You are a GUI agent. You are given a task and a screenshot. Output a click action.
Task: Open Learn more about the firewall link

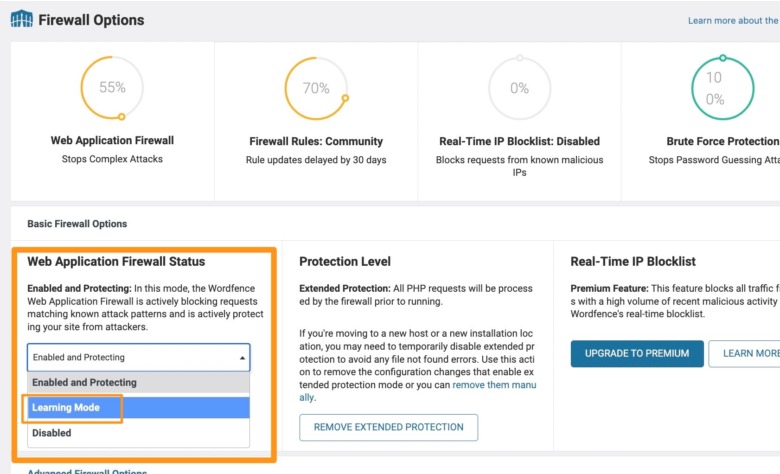[x=733, y=20]
